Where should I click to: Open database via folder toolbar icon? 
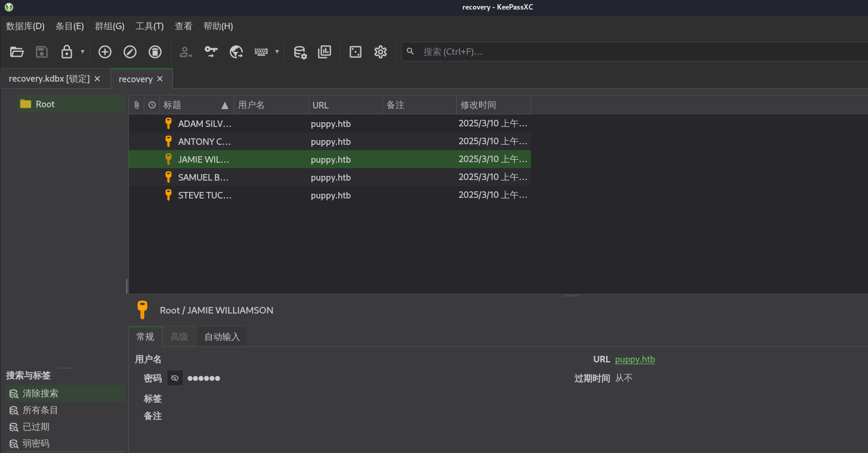click(x=17, y=52)
